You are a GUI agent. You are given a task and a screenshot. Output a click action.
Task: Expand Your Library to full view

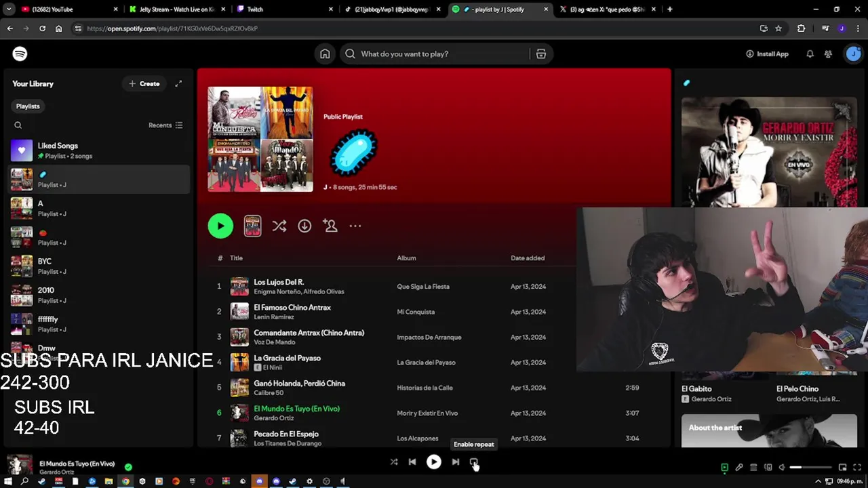point(178,84)
